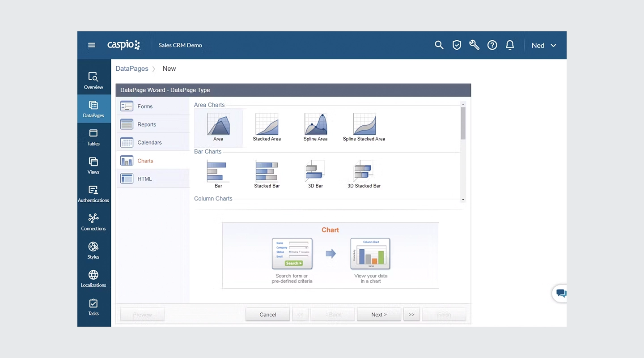
Task: Click the Chart preview illustration
Action: pos(330,255)
